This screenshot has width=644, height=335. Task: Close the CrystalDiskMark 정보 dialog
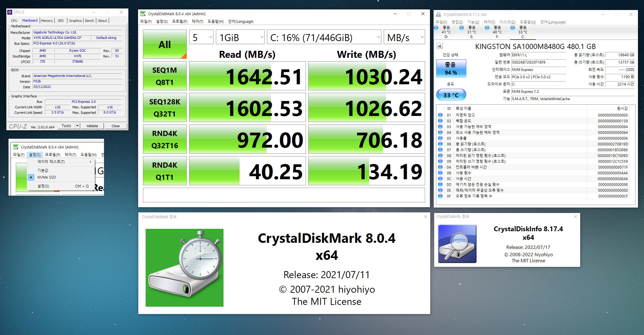(x=425, y=217)
